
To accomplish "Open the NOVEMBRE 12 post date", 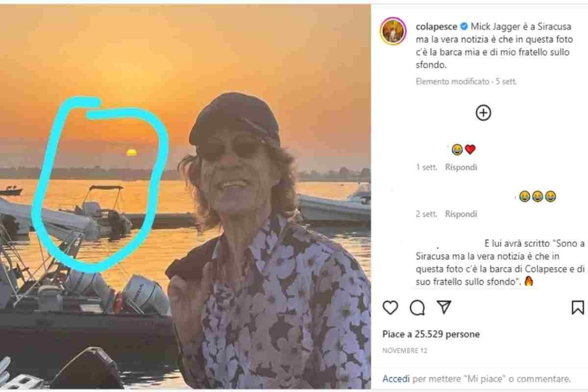I will coord(401,350).
